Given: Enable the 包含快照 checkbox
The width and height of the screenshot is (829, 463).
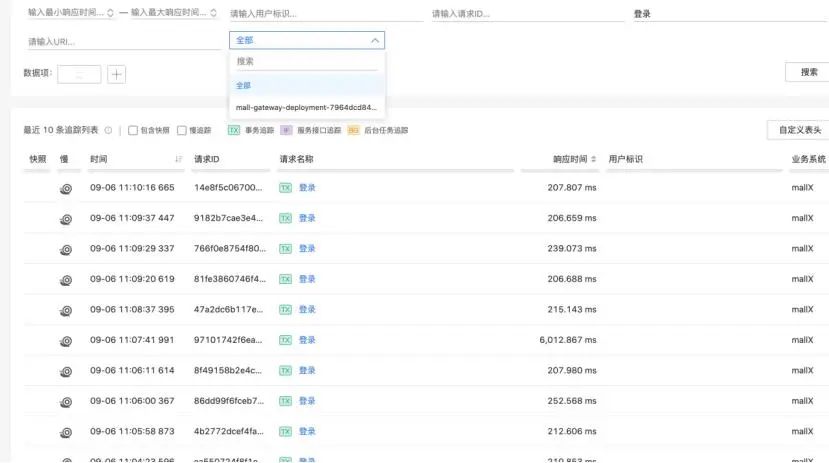Looking at the screenshot, I should point(133,130).
